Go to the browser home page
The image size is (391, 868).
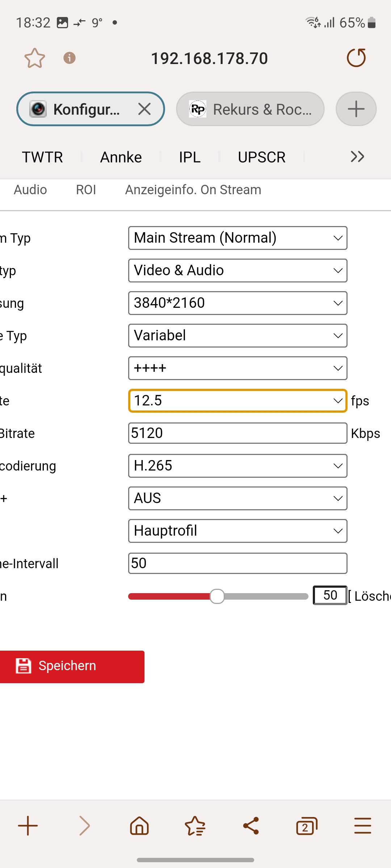tap(139, 826)
